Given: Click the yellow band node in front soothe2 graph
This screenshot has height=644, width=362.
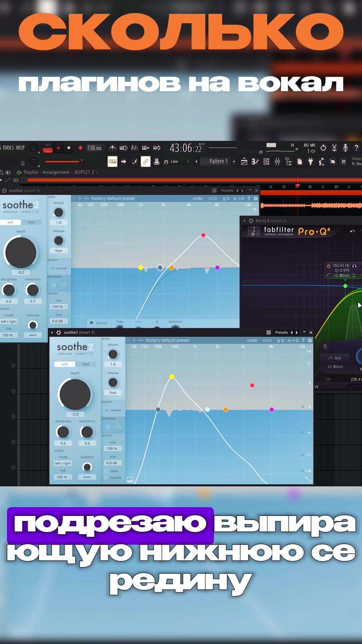Looking at the screenshot, I should click(172, 377).
